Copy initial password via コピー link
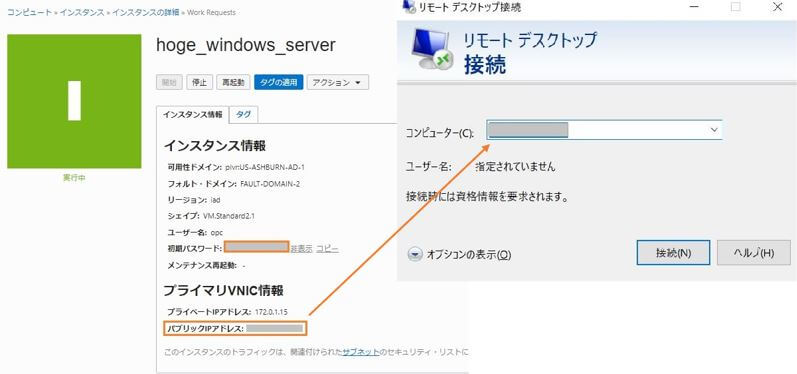Viewport: 797px width, 374px height. pos(327,248)
